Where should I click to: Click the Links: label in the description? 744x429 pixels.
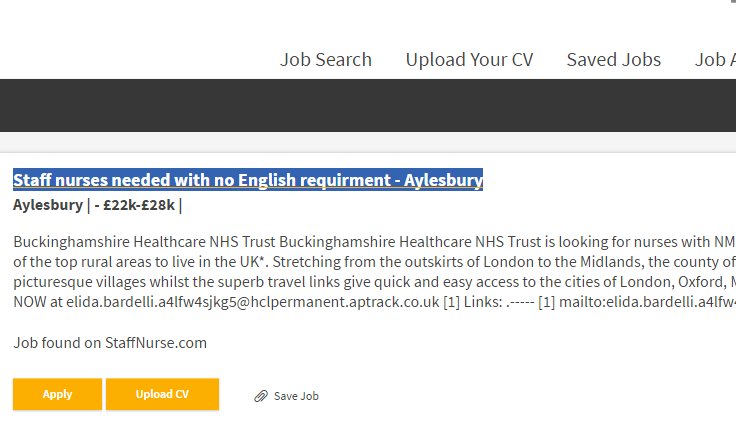pyautogui.click(x=483, y=302)
